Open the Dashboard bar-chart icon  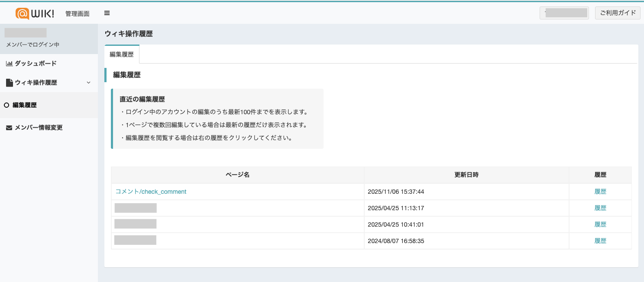[9, 64]
